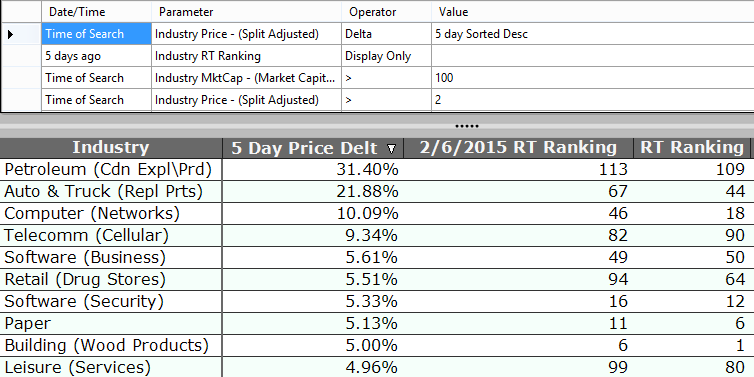Select the highlighted Time of Search cell

(96, 34)
